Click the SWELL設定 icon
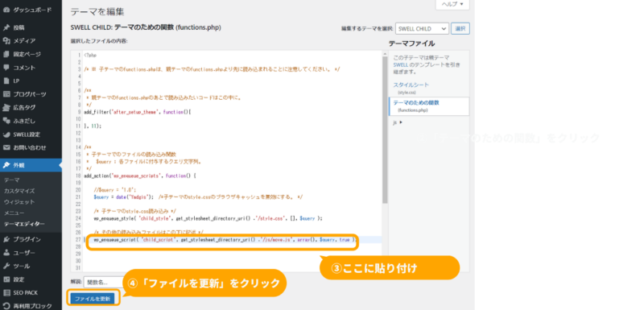This screenshot has height=310, width=644. click(x=6, y=134)
